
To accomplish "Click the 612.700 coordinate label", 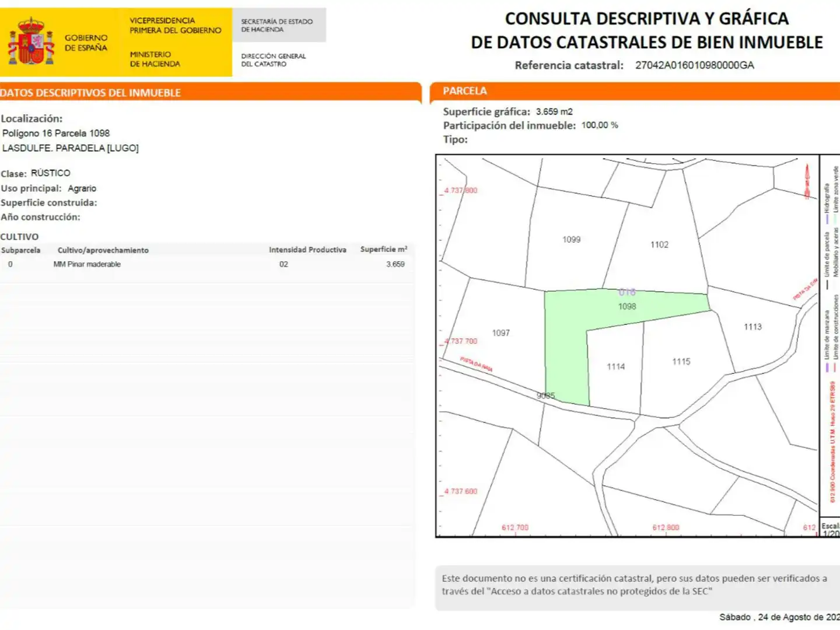I will tap(515, 528).
